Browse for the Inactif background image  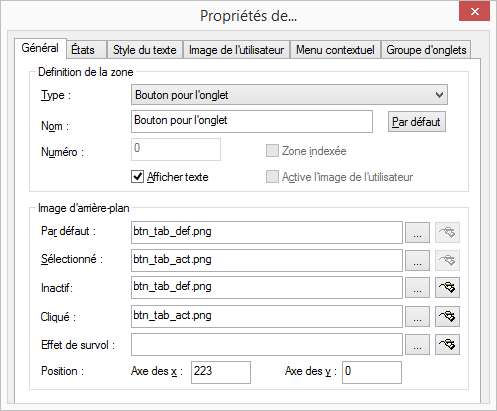[x=417, y=287]
